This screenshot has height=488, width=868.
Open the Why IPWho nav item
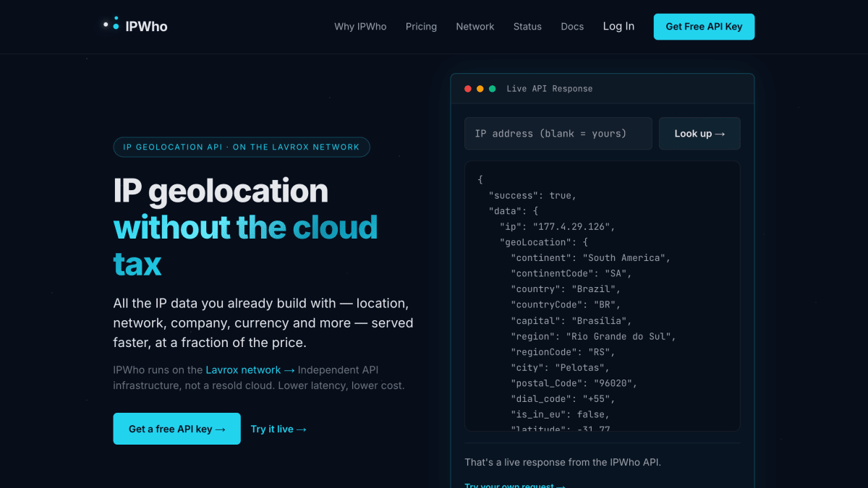pyautogui.click(x=360, y=27)
